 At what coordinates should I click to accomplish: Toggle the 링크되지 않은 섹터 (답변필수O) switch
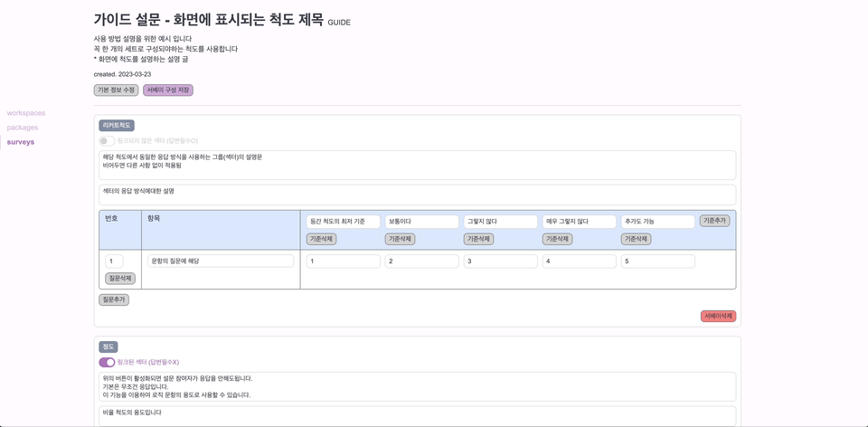tap(107, 141)
